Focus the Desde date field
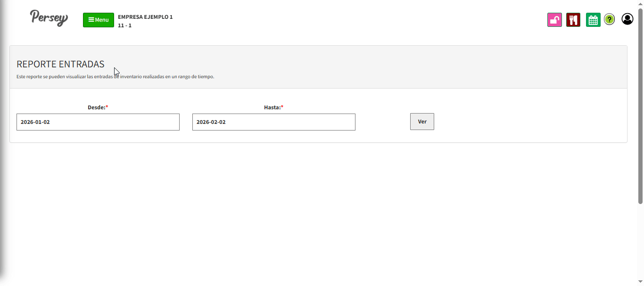The height and width of the screenshot is (286, 644). click(98, 122)
